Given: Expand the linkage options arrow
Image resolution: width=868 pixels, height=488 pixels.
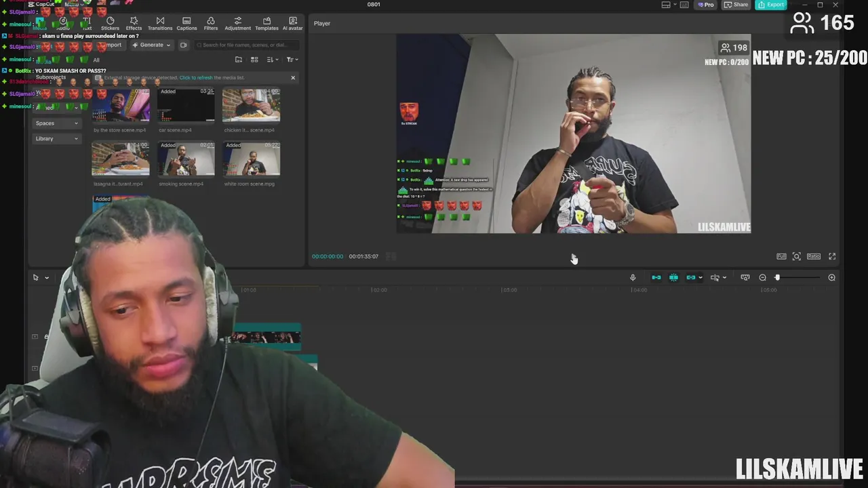Looking at the screenshot, I should 701,278.
